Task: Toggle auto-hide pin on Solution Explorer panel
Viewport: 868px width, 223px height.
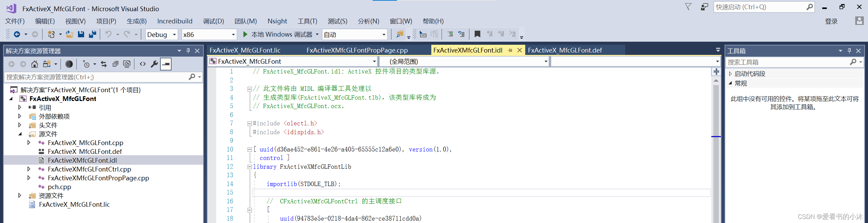Action: (188, 51)
